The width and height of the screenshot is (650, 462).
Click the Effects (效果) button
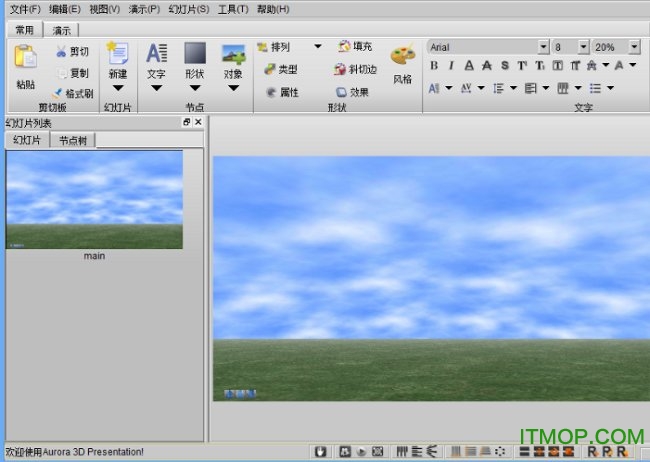(352, 92)
